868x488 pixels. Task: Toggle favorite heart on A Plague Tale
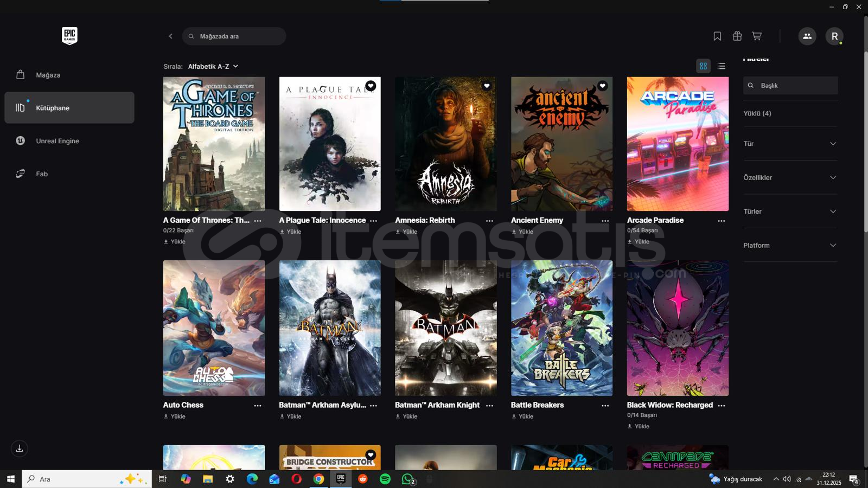coord(371,86)
